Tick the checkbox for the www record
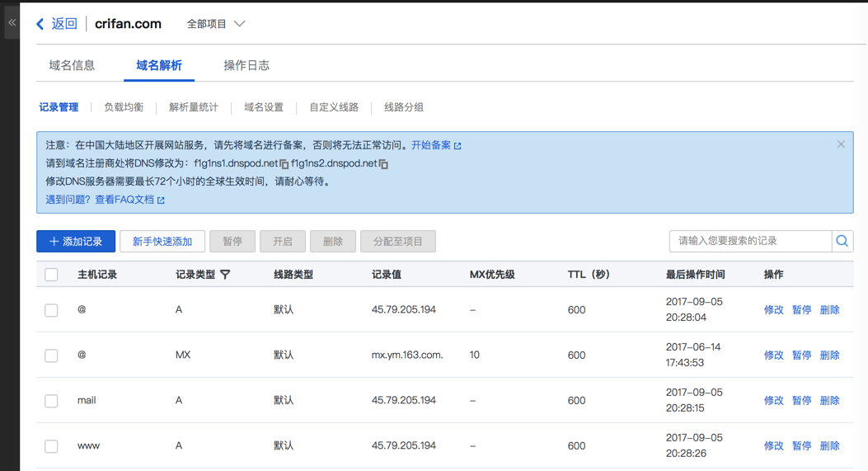868x471 pixels. (51, 446)
